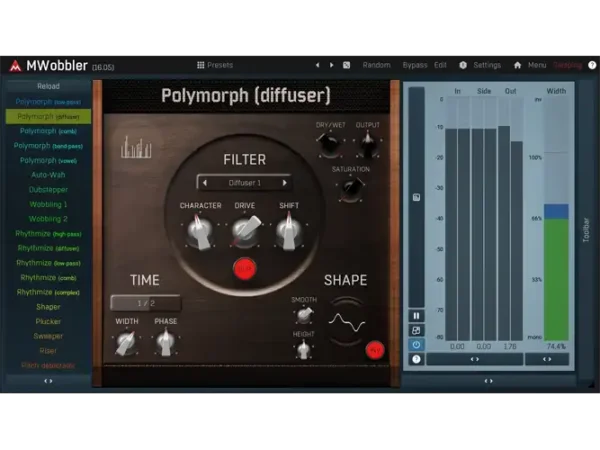Viewport: 600px width, 450px height.
Task: Select Rhythmize (comb) preset
Action: coord(48,277)
